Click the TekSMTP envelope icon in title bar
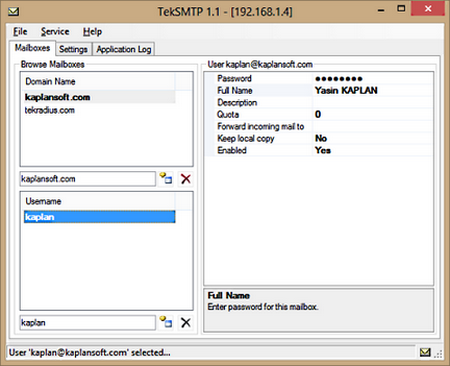The image size is (450, 366). 14,12
